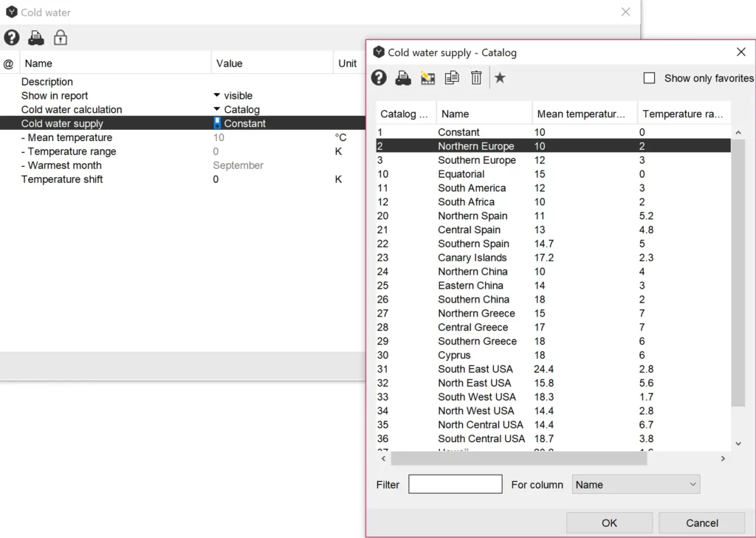Enable the Show only favorites checkbox
The height and width of the screenshot is (538, 756).
click(x=650, y=78)
